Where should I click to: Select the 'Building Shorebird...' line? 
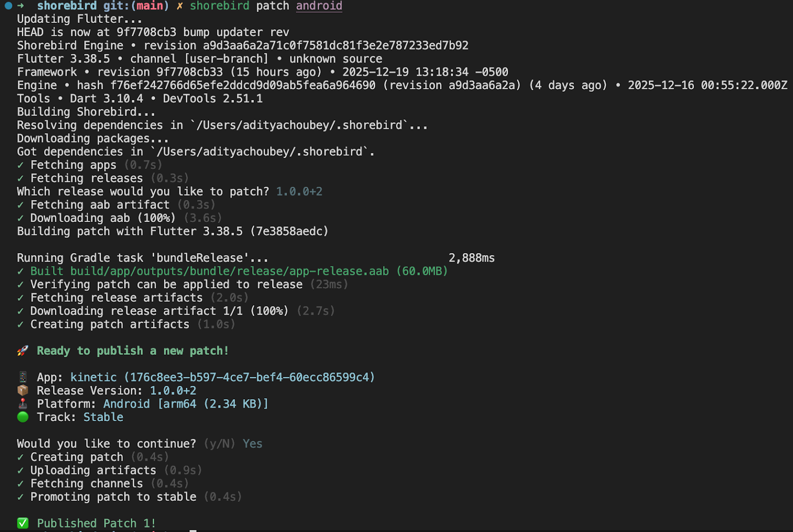86,112
